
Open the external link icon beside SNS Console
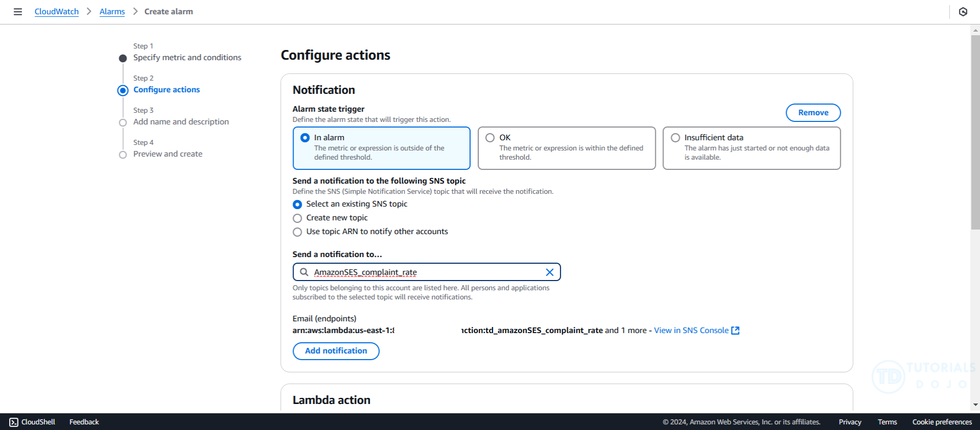tap(736, 331)
